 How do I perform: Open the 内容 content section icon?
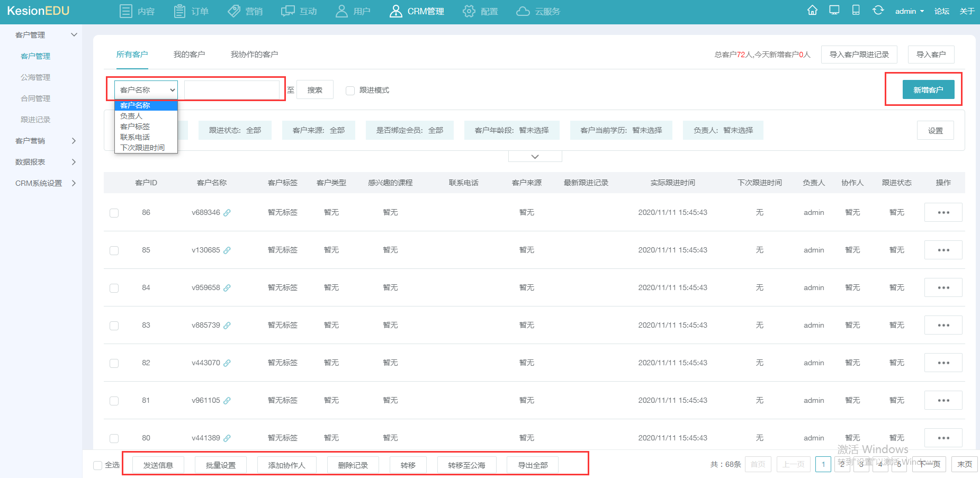coord(126,11)
